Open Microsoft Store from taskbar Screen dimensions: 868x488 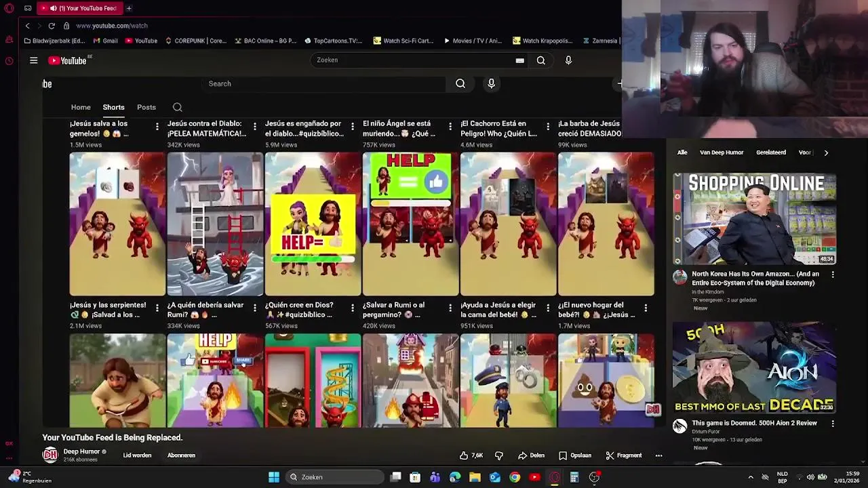[x=415, y=477]
